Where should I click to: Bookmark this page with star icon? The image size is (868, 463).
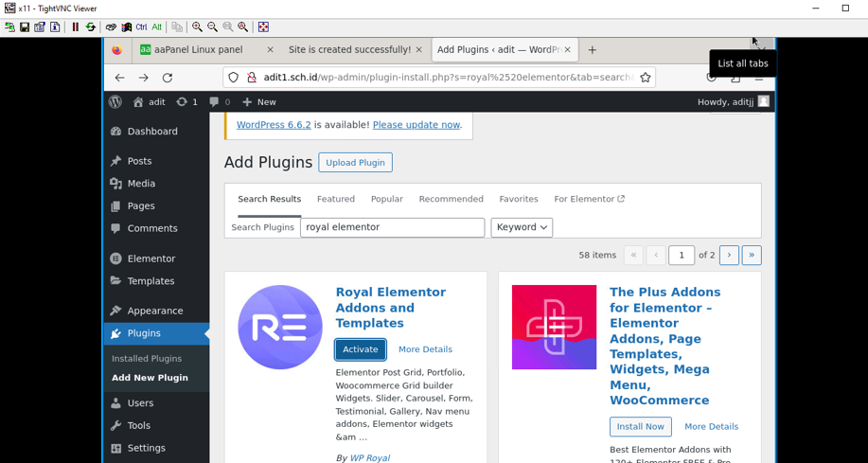pos(645,78)
